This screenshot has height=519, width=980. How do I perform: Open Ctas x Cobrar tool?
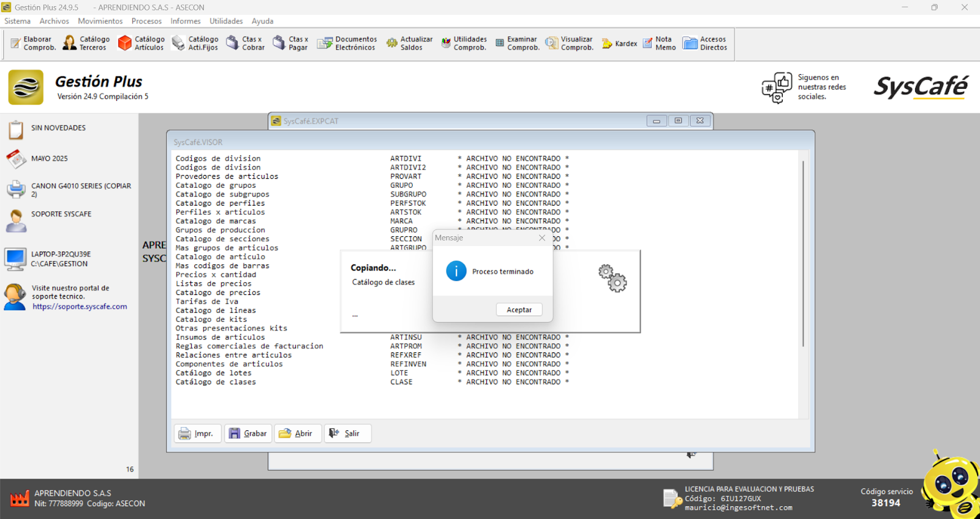click(245, 43)
